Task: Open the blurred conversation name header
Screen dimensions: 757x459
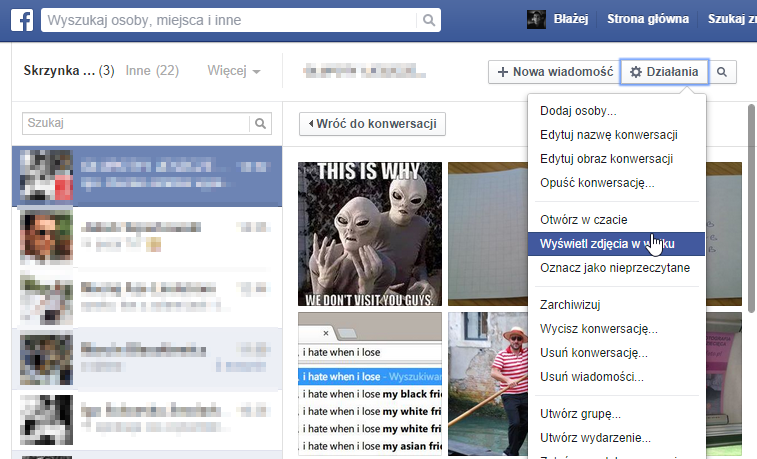Action: click(364, 71)
